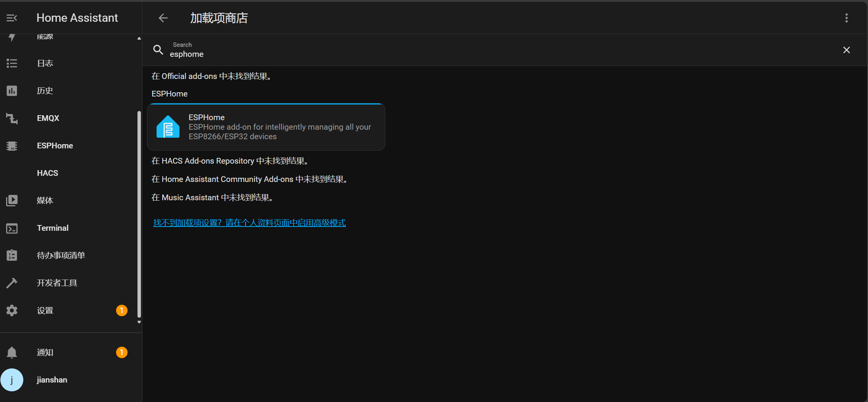Screen dimensions: 868x402
Task: Select 媒体 sidebar label
Action: click(x=45, y=201)
